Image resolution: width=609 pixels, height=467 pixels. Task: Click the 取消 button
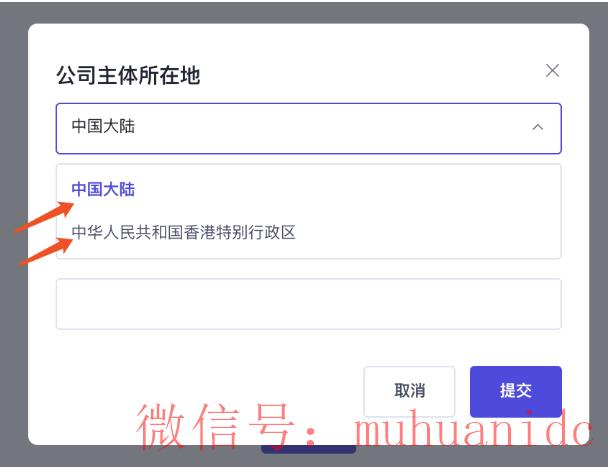pos(409,391)
